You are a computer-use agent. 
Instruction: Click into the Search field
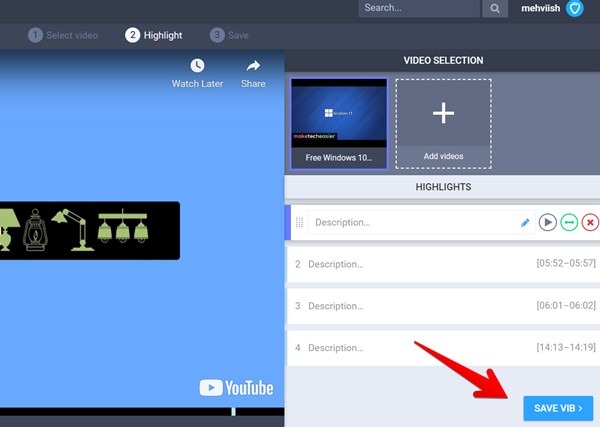click(x=419, y=8)
